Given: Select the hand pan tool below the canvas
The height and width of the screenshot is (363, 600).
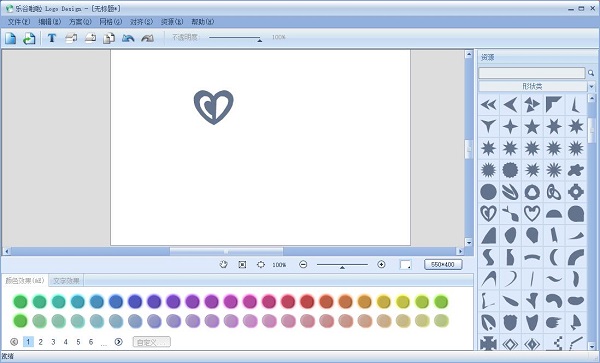Looking at the screenshot, I should click(223, 264).
